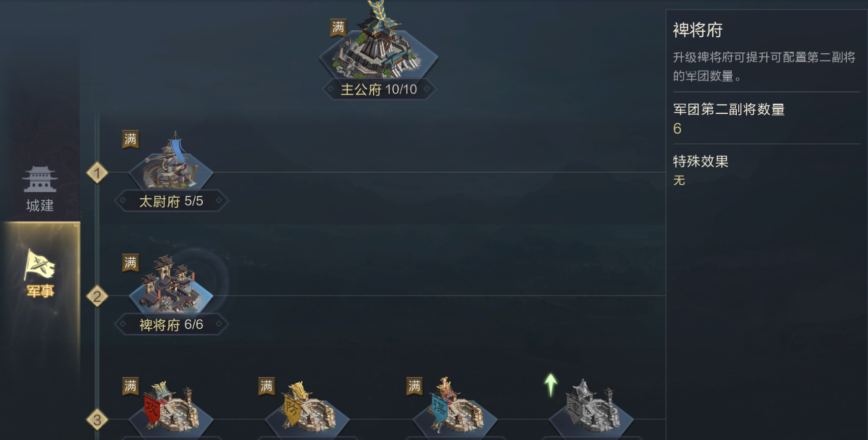The width and height of the screenshot is (868, 440).
Task: Click the 满 badge above 太尉府
Action: pos(130,139)
